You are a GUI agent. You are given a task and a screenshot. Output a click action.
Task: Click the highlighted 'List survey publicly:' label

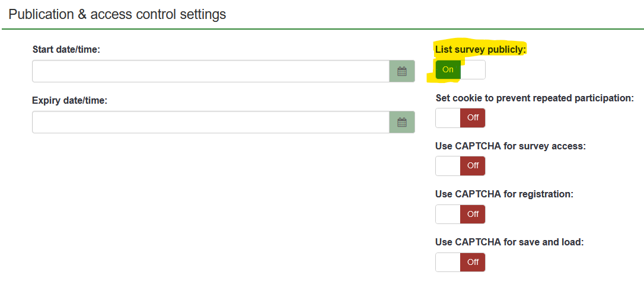pos(480,49)
